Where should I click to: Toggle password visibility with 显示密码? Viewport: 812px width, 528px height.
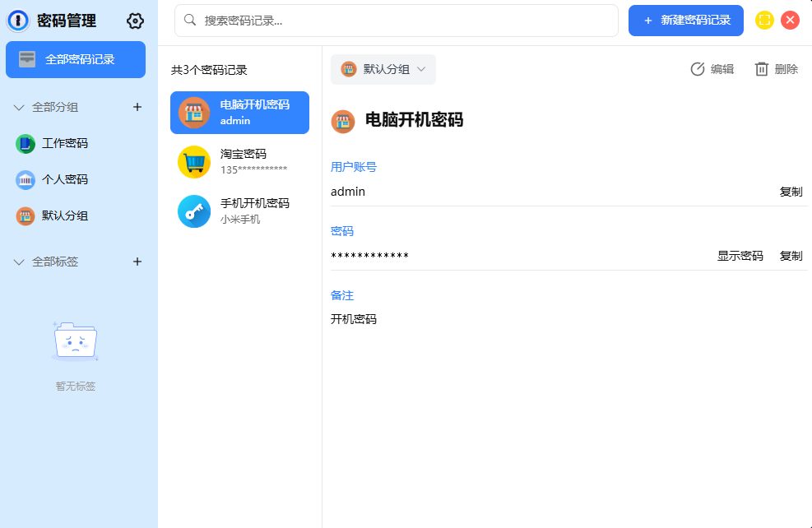click(x=740, y=256)
